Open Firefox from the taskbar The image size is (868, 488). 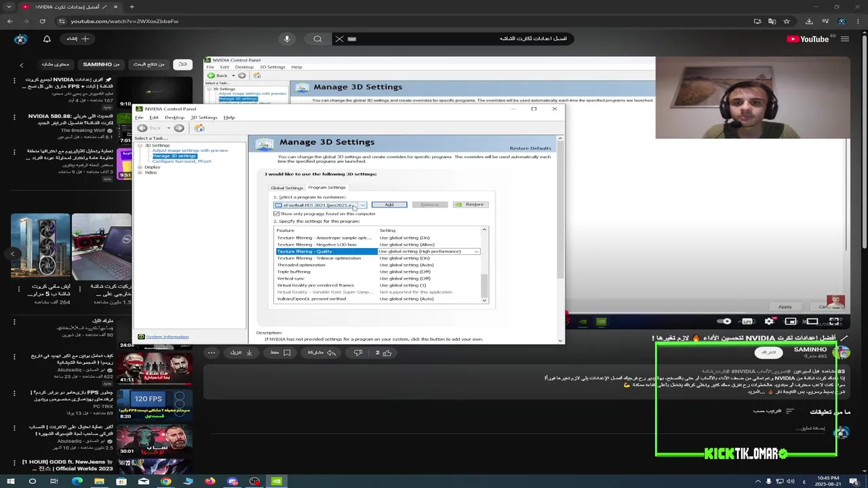[210, 481]
